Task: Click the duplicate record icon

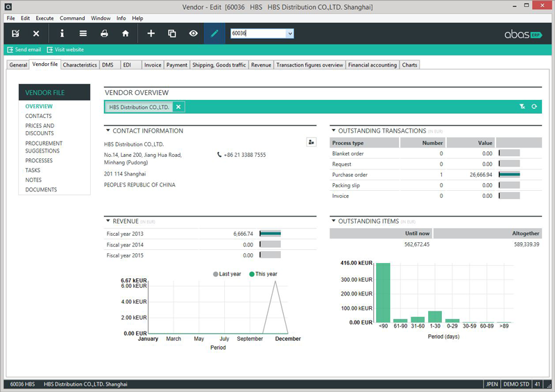Action: coord(172,33)
